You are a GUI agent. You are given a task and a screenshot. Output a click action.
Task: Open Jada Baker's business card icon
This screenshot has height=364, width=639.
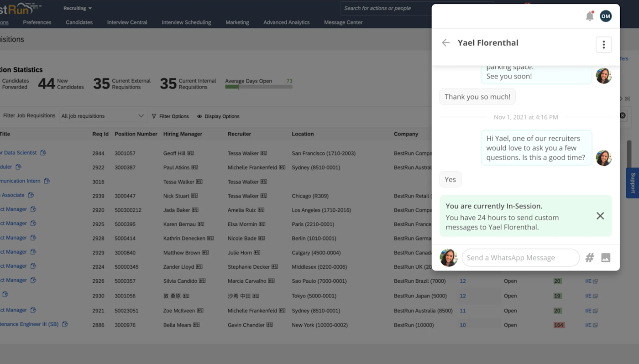pyautogui.click(x=195, y=210)
